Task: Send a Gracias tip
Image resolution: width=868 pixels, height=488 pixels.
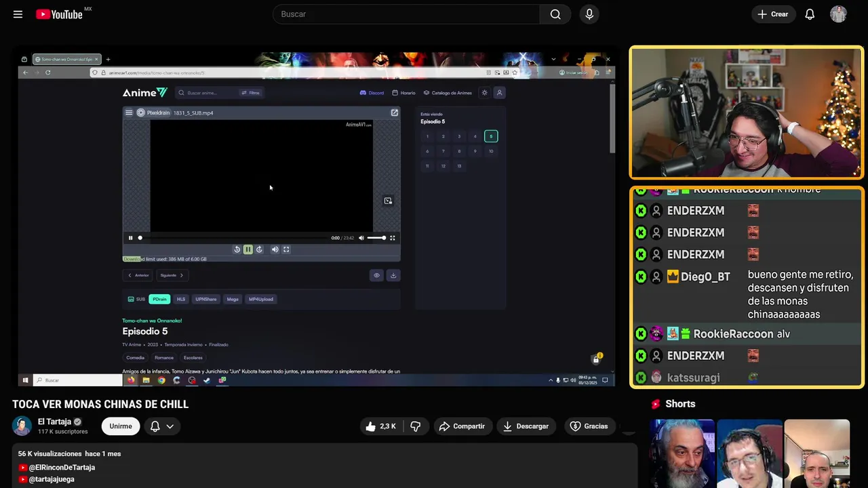Action: point(589,426)
